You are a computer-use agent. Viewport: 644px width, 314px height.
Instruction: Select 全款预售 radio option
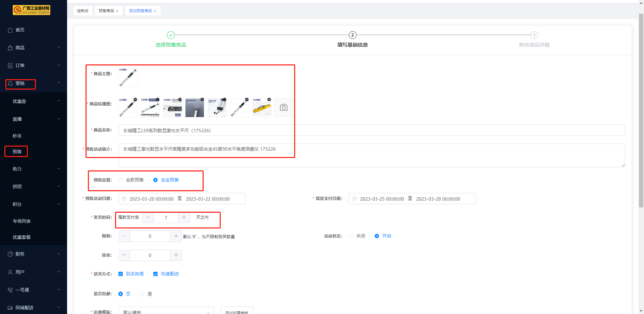point(121,180)
